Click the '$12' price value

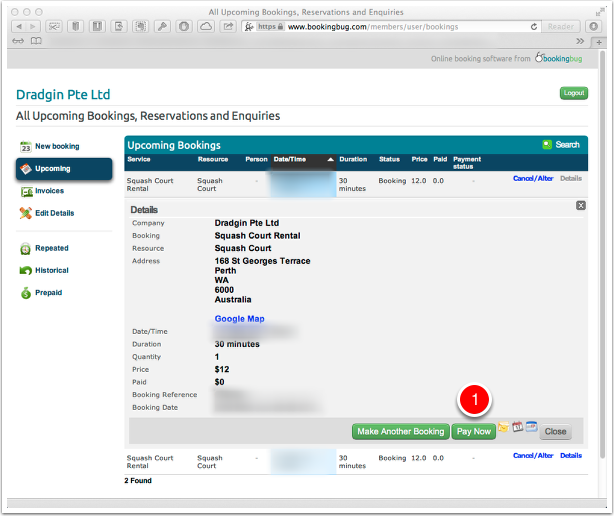coord(222,370)
